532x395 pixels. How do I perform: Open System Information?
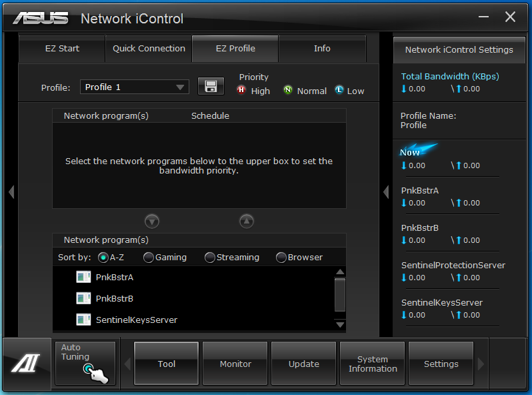(373, 364)
